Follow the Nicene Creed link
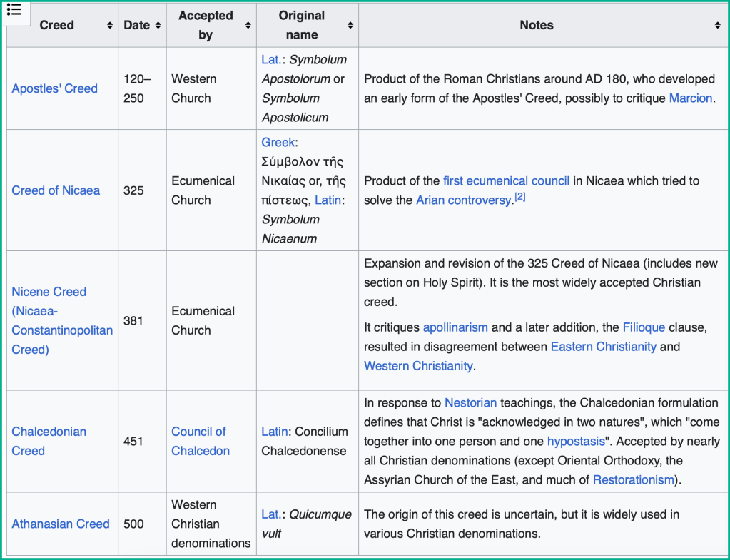Screen dimensions: 730x560 tap(49, 292)
